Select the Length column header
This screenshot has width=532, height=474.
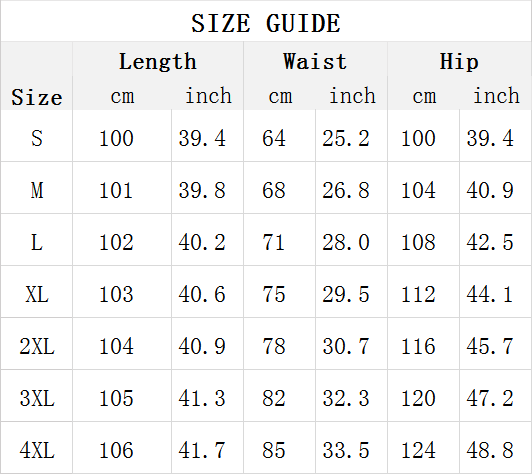(158, 62)
